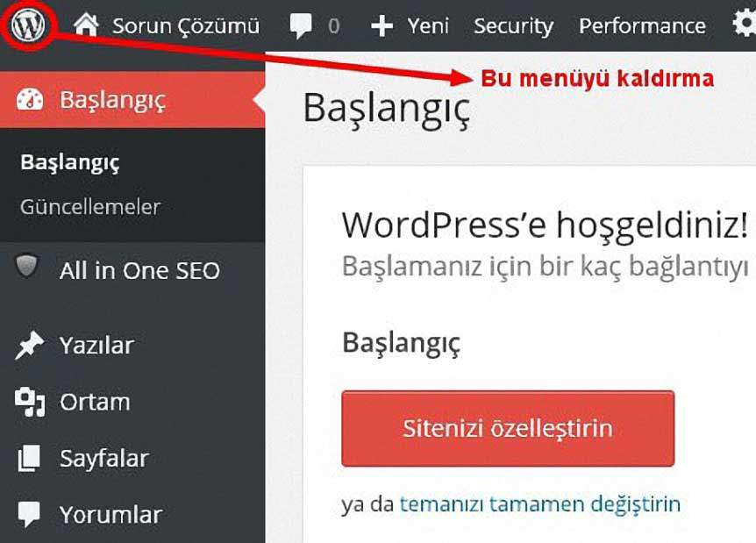This screenshot has height=543, width=756.
Task: Click the Başlamanız için bir kaç bağlantıyı text
Action: (x=546, y=268)
